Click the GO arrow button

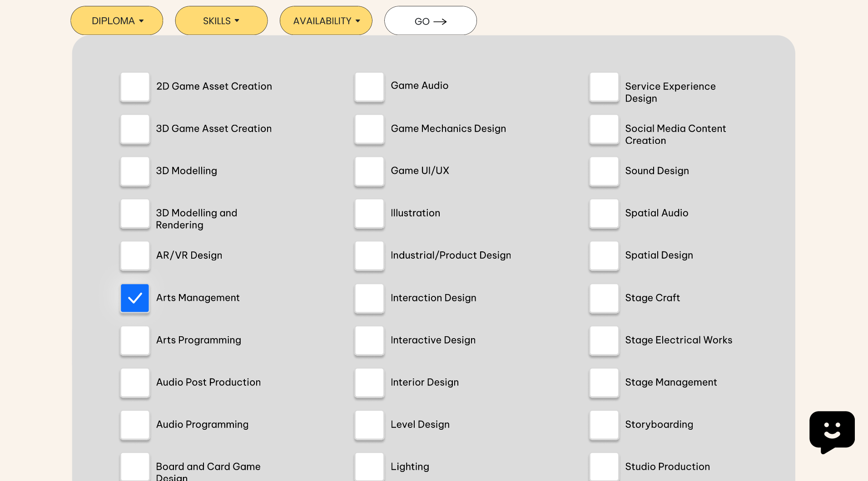(430, 21)
